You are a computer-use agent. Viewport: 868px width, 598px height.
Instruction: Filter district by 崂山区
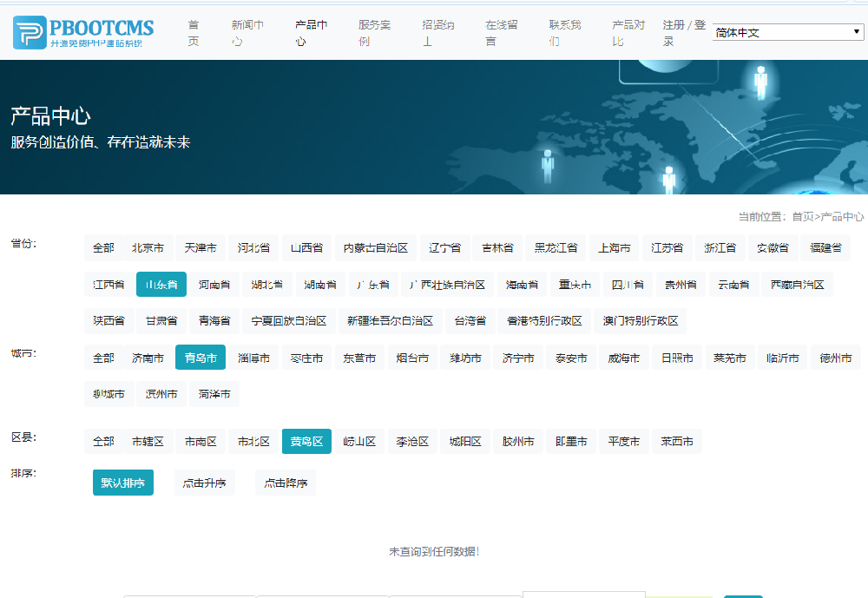(x=359, y=442)
